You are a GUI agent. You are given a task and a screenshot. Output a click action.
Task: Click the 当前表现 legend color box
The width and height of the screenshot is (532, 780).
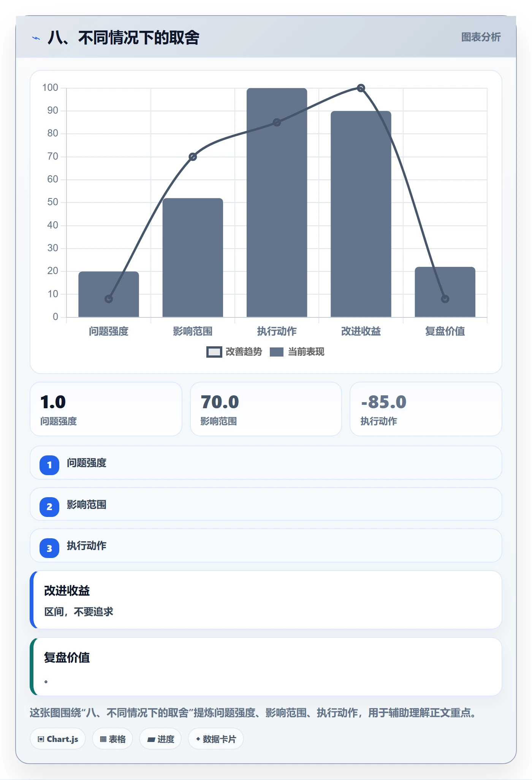point(277,352)
